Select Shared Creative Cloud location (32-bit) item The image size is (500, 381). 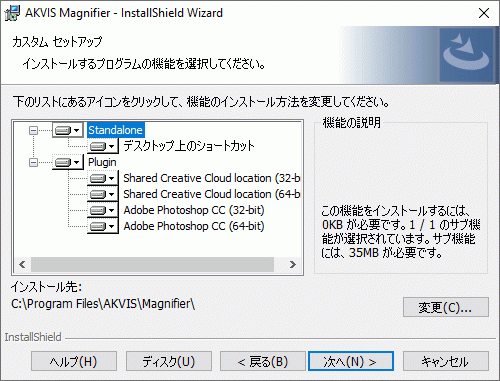(211, 178)
